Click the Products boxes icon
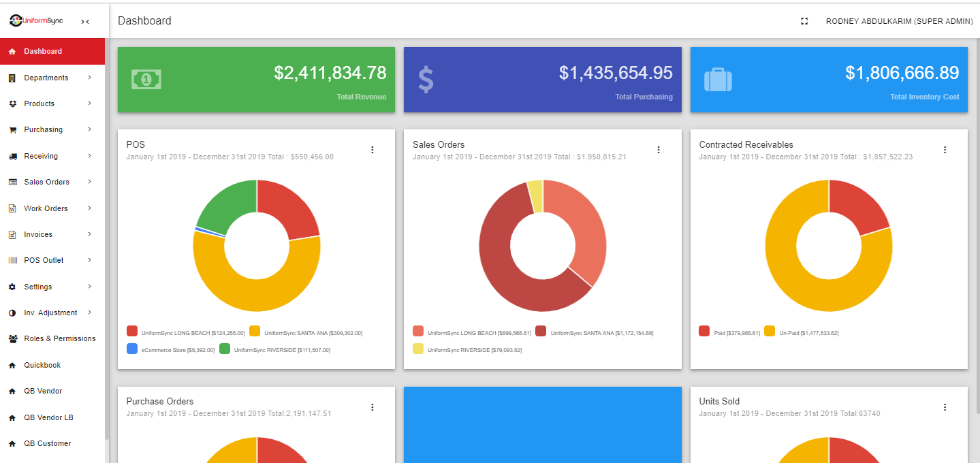This screenshot has height=463, width=980. pyautogui.click(x=12, y=104)
